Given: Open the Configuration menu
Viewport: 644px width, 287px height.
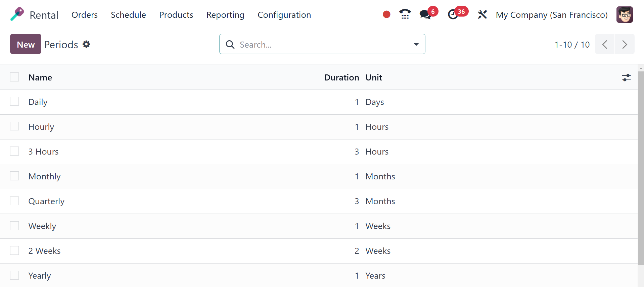Looking at the screenshot, I should click(x=284, y=15).
